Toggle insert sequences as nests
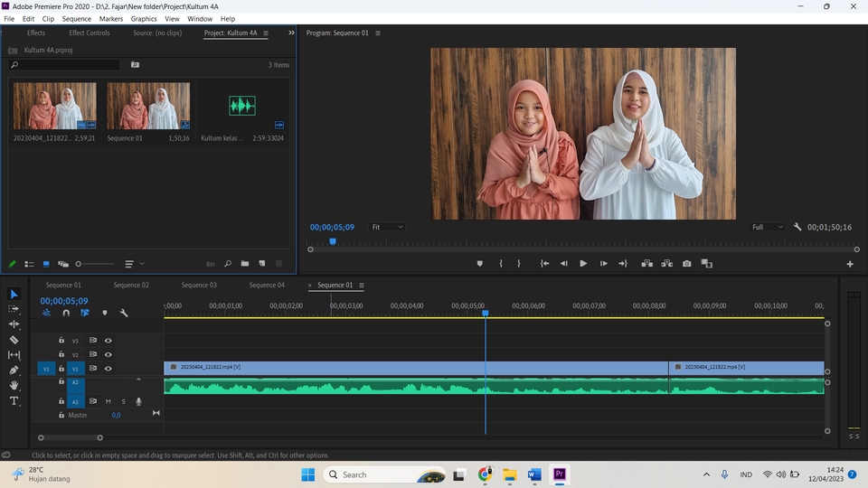Screen dimensions: 868x488 (46, 313)
